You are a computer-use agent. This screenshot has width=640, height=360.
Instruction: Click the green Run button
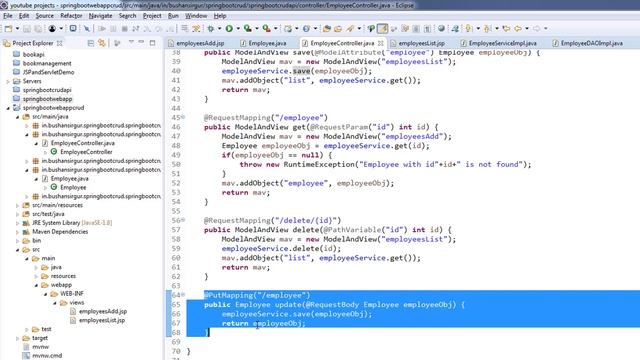pos(229,29)
